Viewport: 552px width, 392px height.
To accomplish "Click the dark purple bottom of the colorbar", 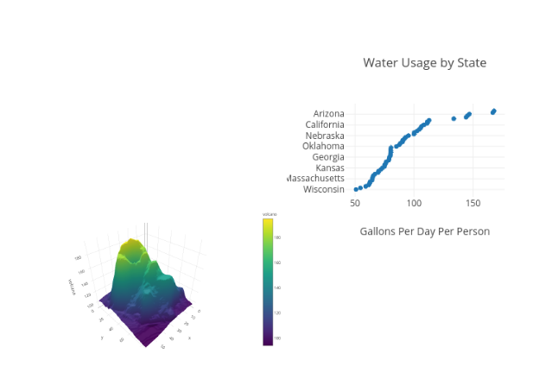I will pyautogui.click(x=268, y=341).
